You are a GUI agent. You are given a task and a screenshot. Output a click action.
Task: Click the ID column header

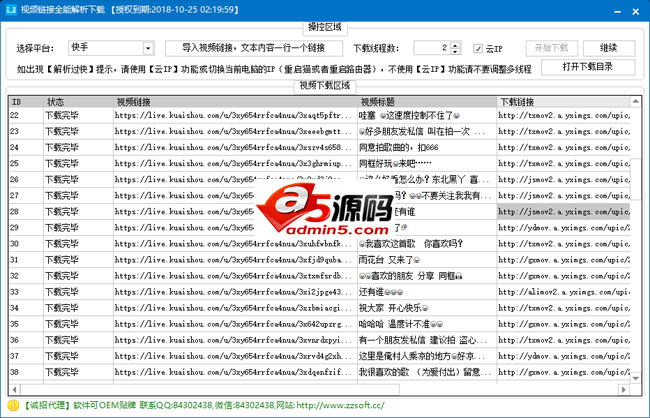tap(26, 102)
